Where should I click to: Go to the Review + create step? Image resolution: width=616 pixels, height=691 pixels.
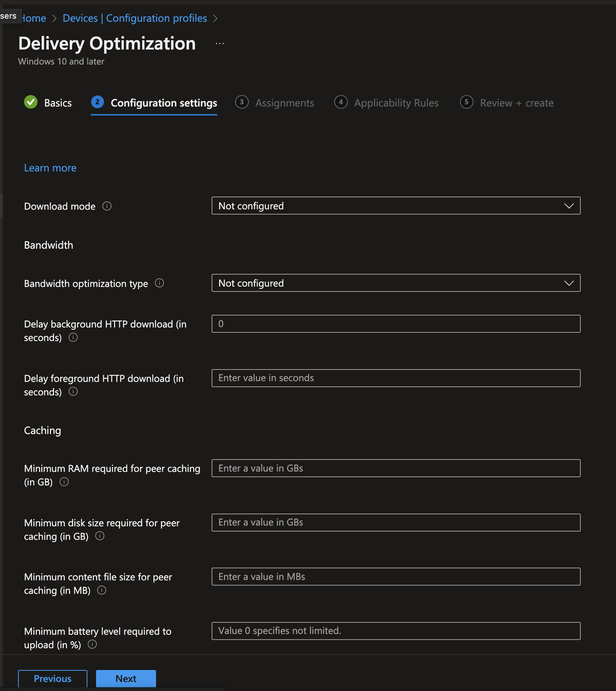(x=517, y=103)
